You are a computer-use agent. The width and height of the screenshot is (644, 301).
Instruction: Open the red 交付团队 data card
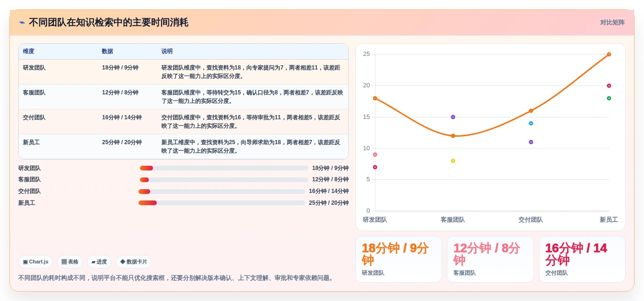tap(582, 259)
